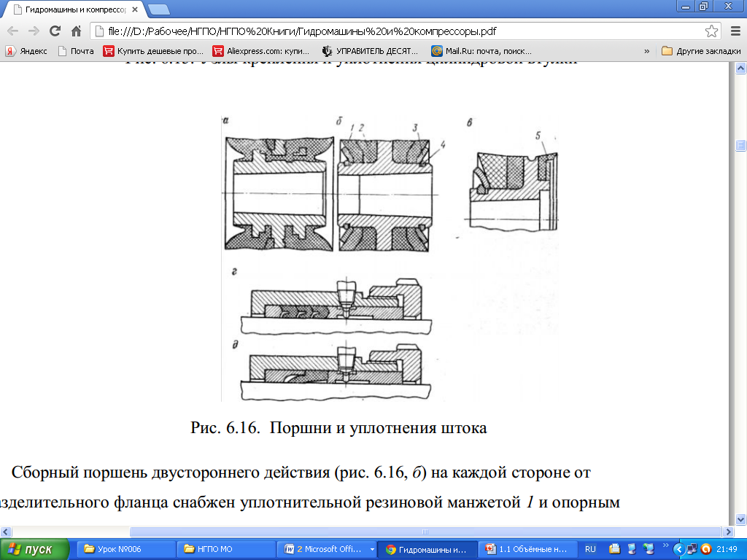The image size is (747, 560).
Task: Open the Яндекс bookmark
Action: coord(26,51)
